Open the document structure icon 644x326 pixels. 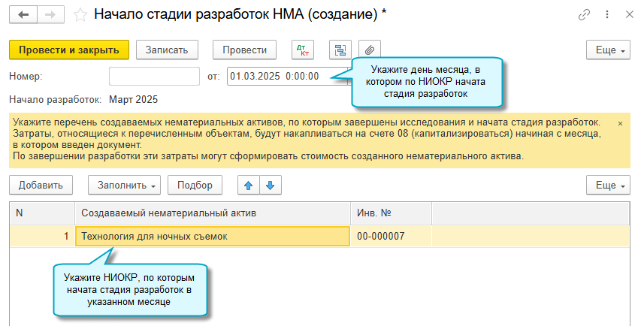340,50
